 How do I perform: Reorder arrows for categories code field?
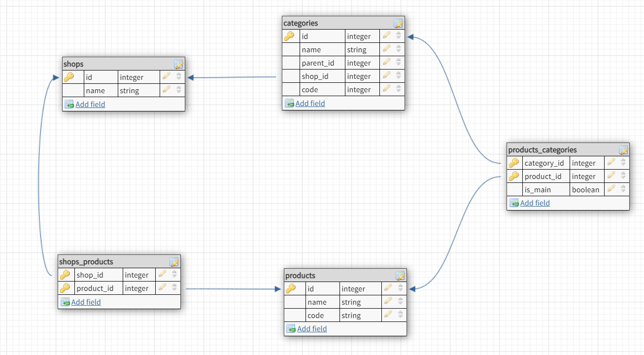399,89
